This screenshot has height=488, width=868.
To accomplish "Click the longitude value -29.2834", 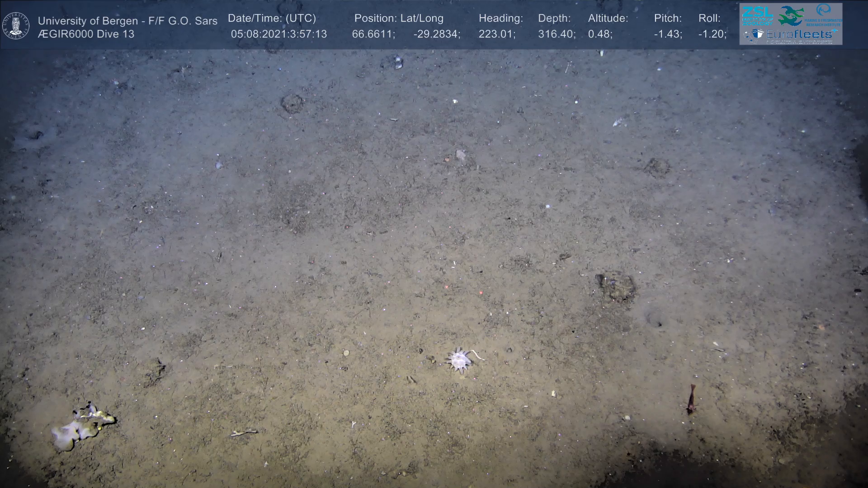I will (x=436, y=34).
